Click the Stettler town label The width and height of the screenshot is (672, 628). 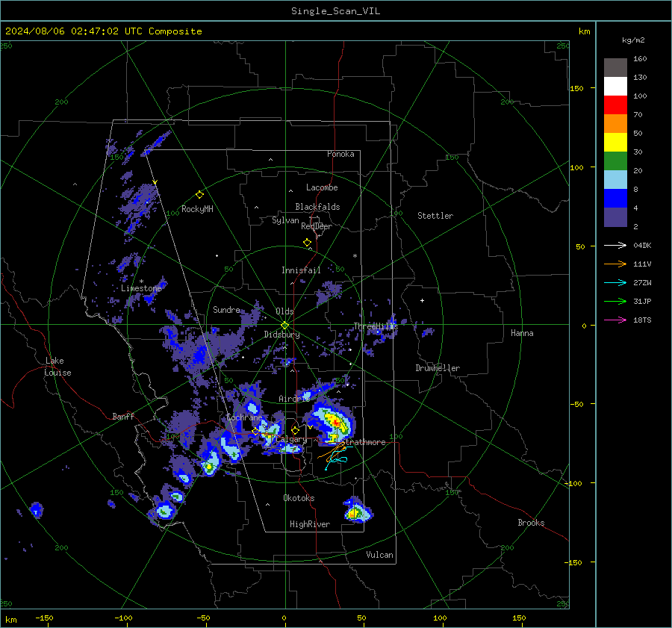tap(435, 216)
